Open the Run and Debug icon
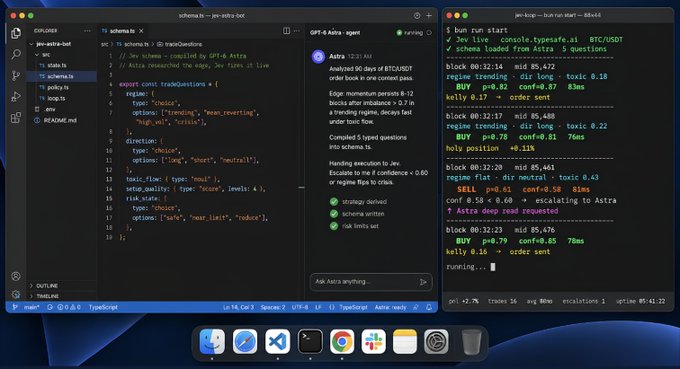 [x=16, y=96]
